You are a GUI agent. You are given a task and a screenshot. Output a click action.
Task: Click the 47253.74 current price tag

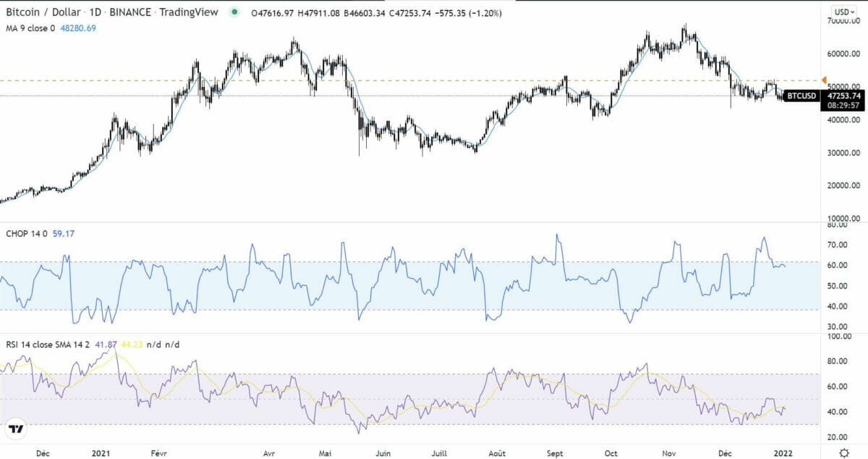pos(844,96)
